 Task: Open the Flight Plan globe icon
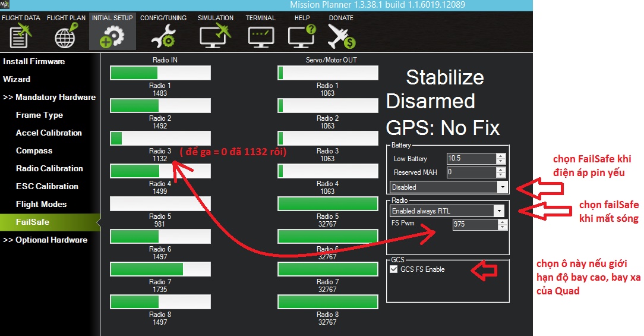pyautogui.click(x=66, y=35)
